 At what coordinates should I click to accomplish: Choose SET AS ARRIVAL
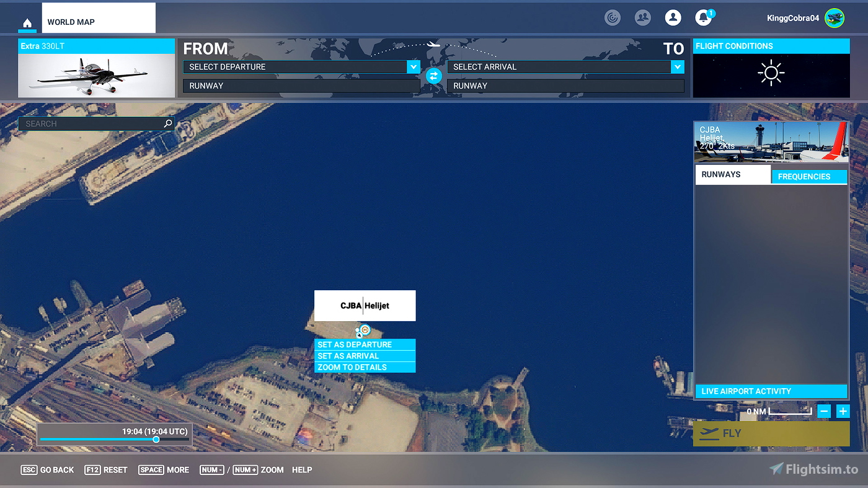tap(365, 356)
